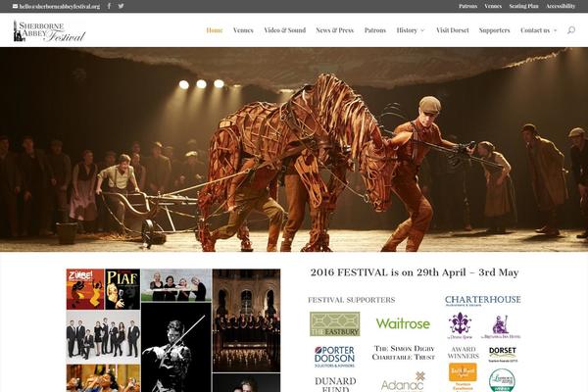Click the Charterhouse logo

pos(482,301)
